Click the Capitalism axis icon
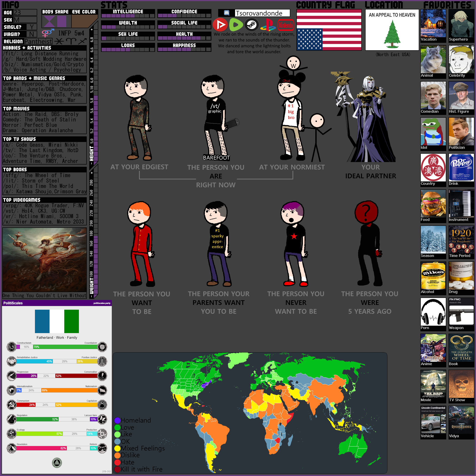 [x=102, y=405]
